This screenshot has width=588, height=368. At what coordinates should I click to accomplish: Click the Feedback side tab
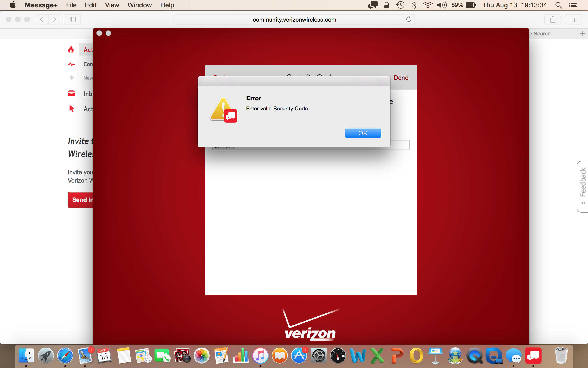point(583,187)
